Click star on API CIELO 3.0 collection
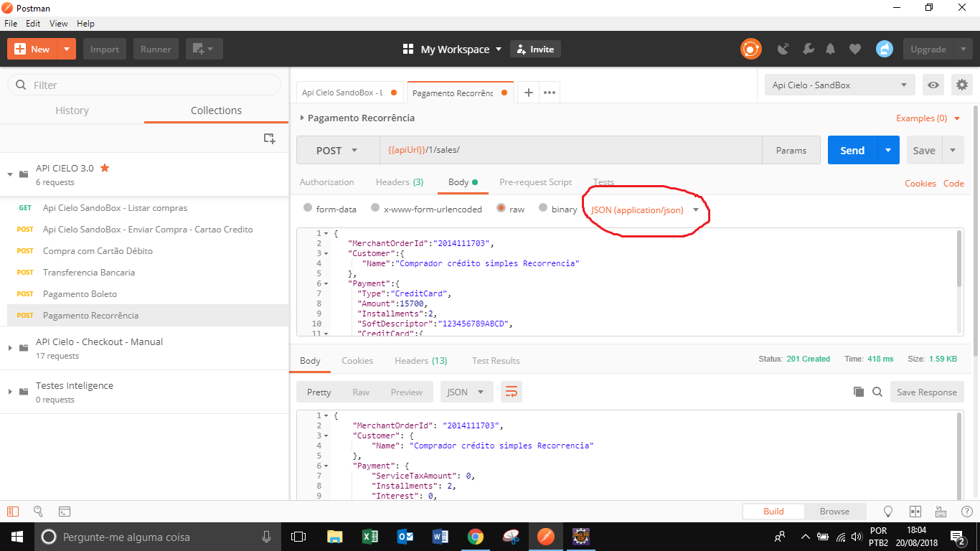 105,168
